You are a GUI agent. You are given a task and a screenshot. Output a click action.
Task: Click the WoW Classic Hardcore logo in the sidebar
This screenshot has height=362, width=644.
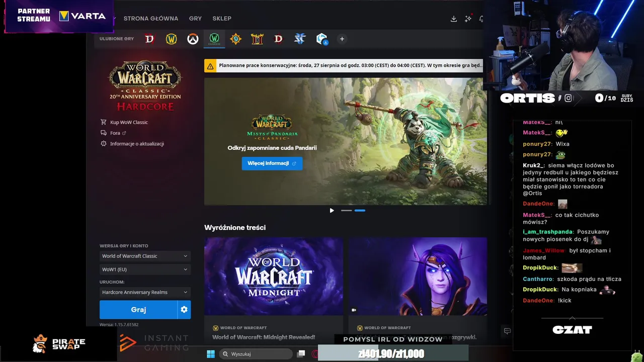coord(145,85)
